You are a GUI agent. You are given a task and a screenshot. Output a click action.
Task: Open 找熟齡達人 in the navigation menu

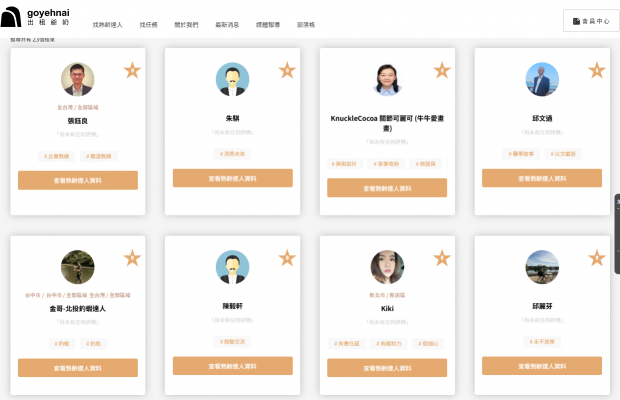click(x=107, y=24)
